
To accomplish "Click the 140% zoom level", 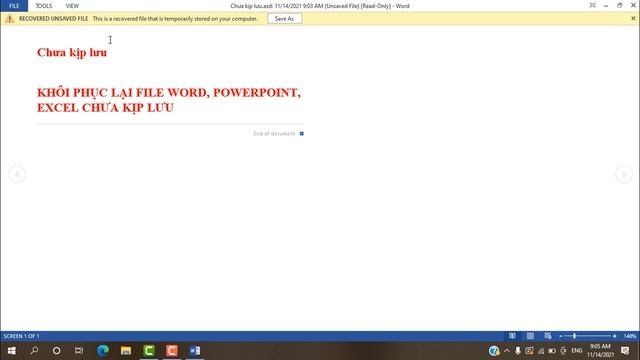I will pyautogui.click(x=630, y=336).
